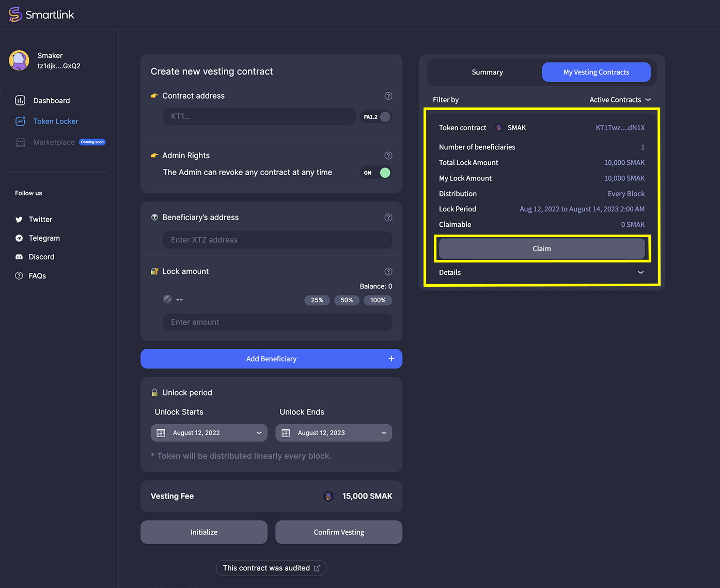The height and width of the screenshot is (588, 720).
Task: Click the Unlock Starts calendar icon
Action: [x=161, y=433]
